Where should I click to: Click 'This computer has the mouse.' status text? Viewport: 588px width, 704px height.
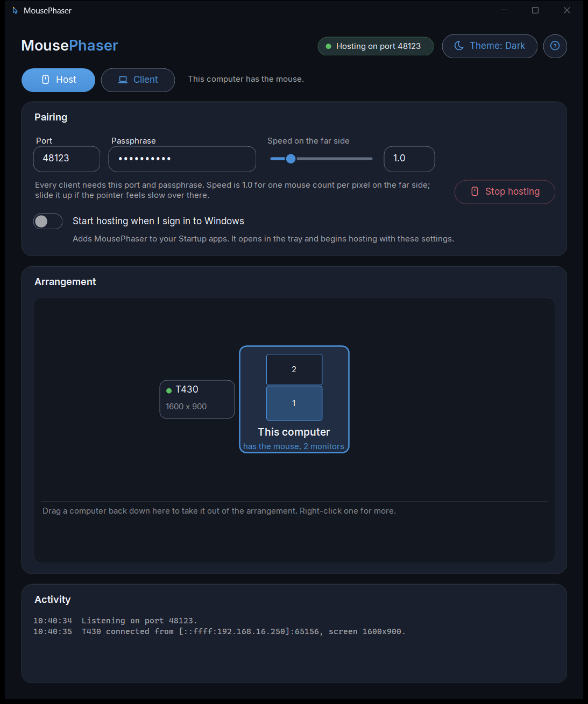(x=246, y=79)
